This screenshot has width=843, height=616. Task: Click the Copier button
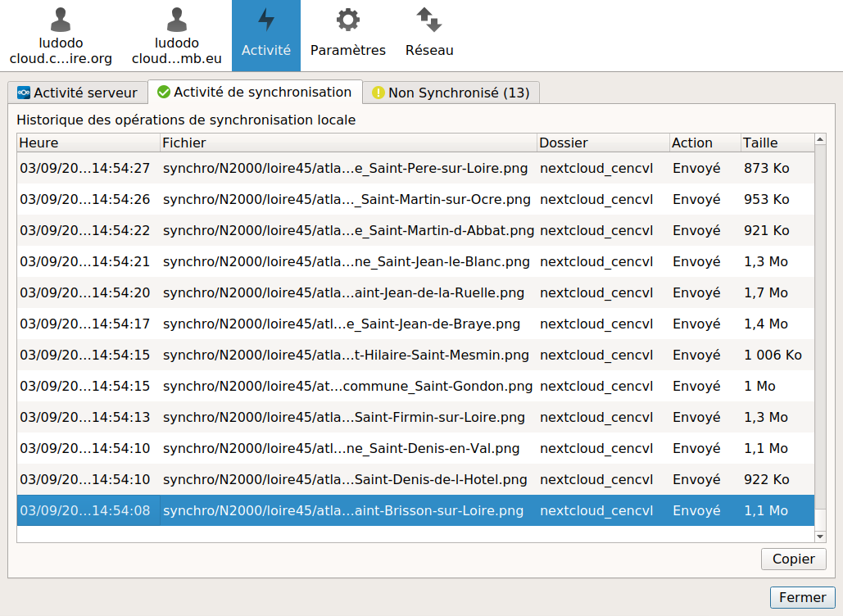click(x=793, y=559)
